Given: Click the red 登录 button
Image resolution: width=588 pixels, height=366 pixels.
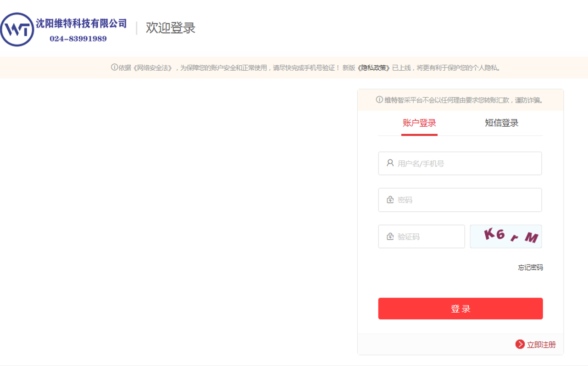Looking at the screenshot, I should [460, 309].
